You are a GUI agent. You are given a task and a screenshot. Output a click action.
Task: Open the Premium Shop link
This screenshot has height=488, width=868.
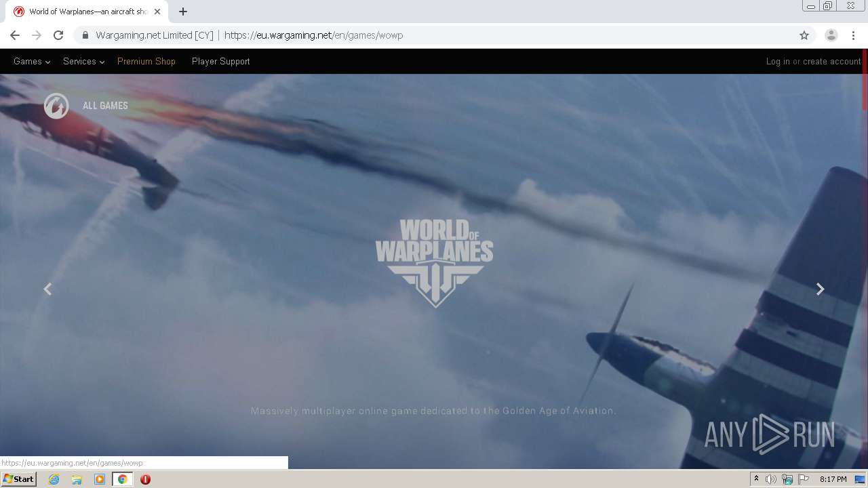coord(146,62)
